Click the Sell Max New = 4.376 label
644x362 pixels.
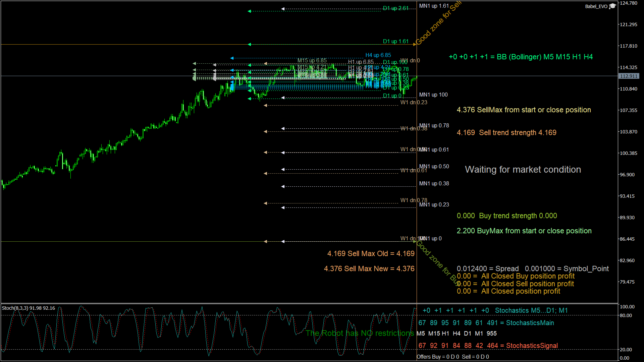click(x=369, y=269)
